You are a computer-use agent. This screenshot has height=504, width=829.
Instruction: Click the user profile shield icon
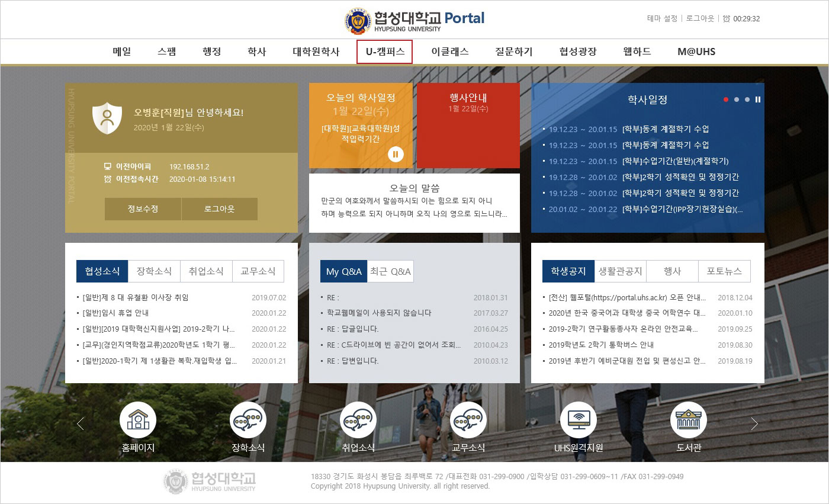[x=107, y=118]
